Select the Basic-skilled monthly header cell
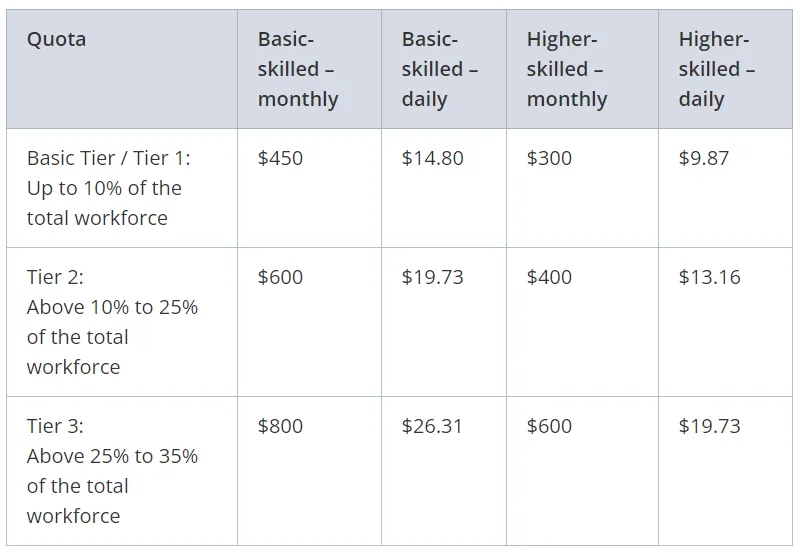 (x=309, y=69)
